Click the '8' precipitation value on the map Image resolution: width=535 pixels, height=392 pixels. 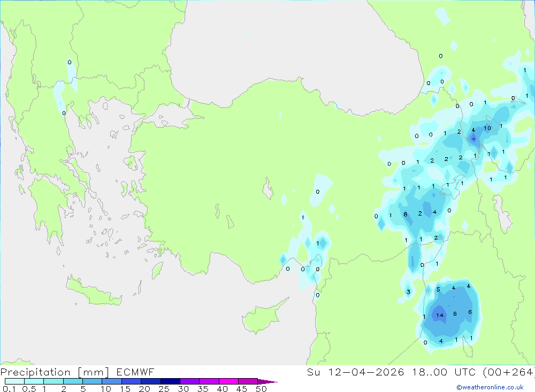coord(406,214)
